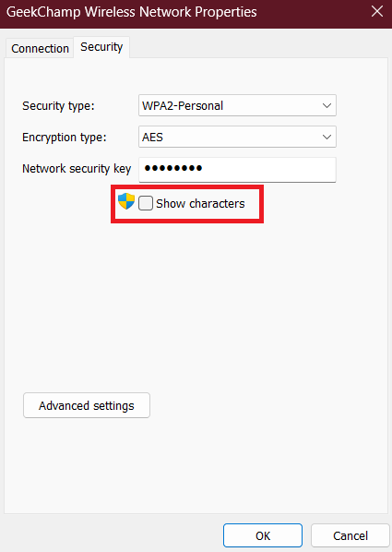Screen dimensions: 392x552
Task: Confirm changes with the OK button
Action: pyautogui.click(x=263, y=535)
